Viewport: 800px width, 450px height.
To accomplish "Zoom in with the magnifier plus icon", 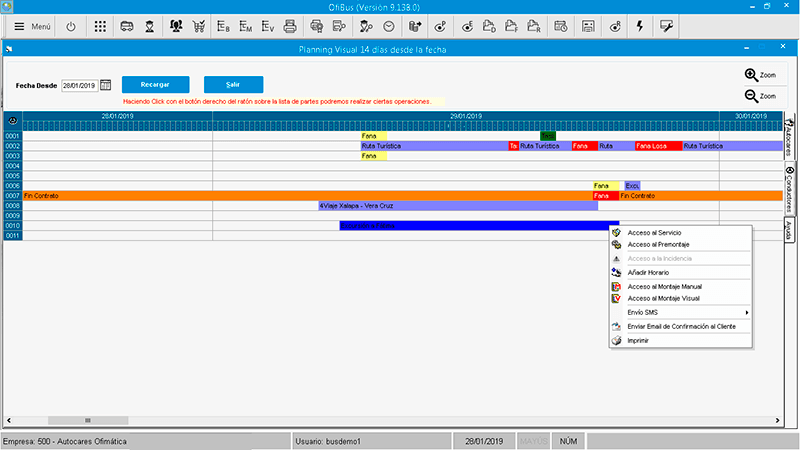I will coord(760,75).
